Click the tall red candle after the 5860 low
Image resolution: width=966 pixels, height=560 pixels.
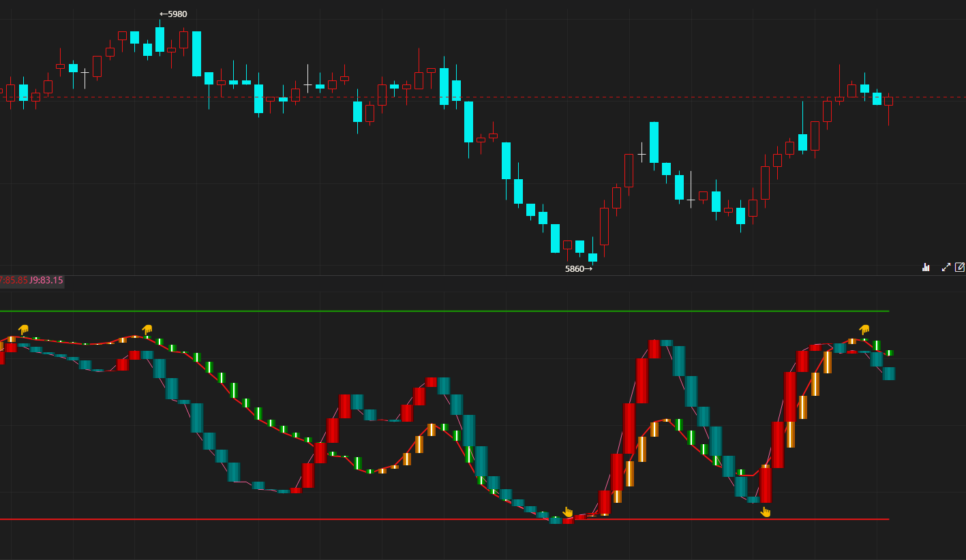click(604, 226)
